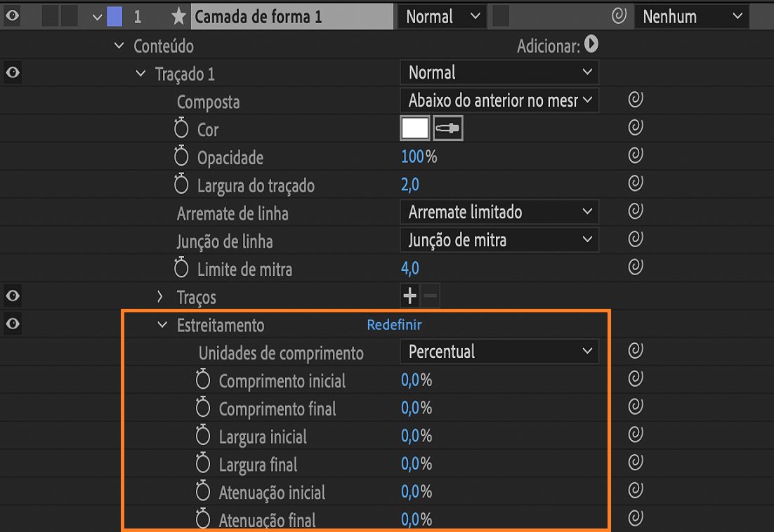Click the stopwatch for Opacidade
The image size is (774, 532).
(x=181, y=157)
